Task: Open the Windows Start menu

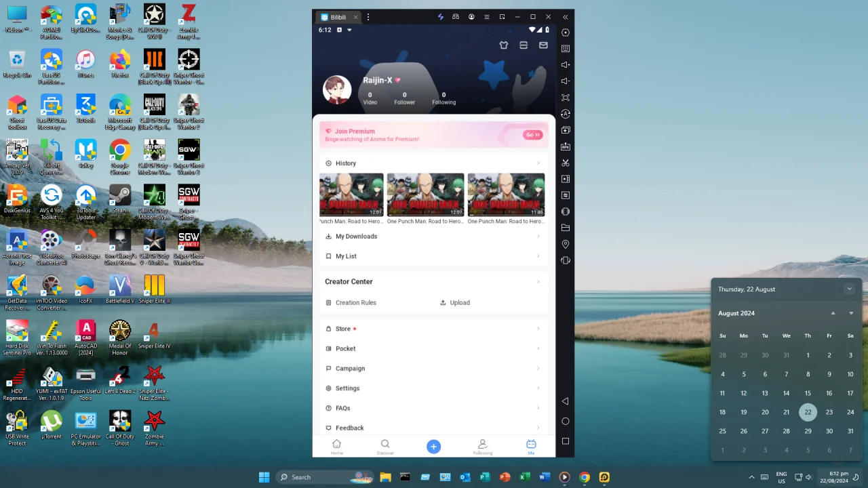Action: click(264, 477)
